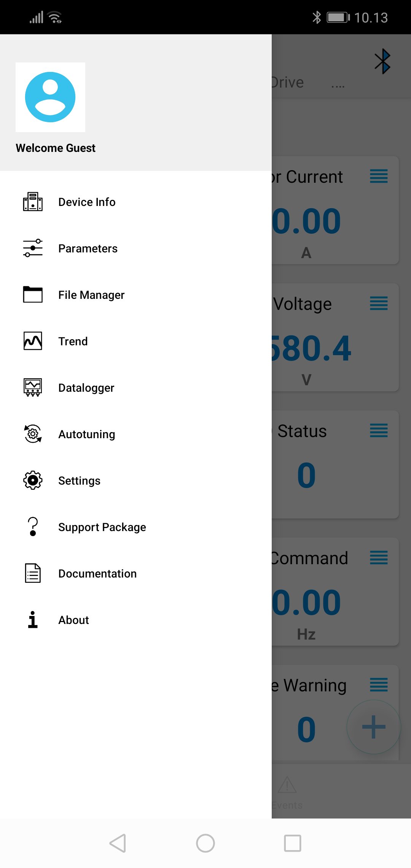Open Parameters sliders icon
The height and width of the screenshot is (868, 411).
33,248
